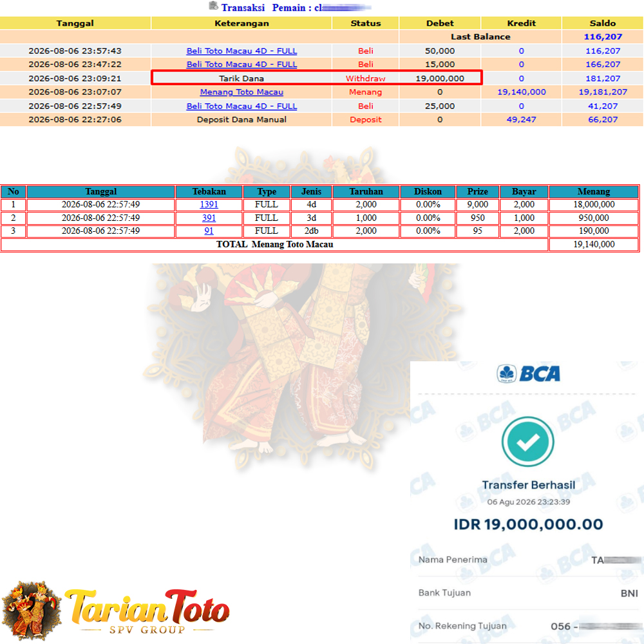Open the 1391 tebakan link
Viewport: 644px width, 644px height.
(209, 205)
